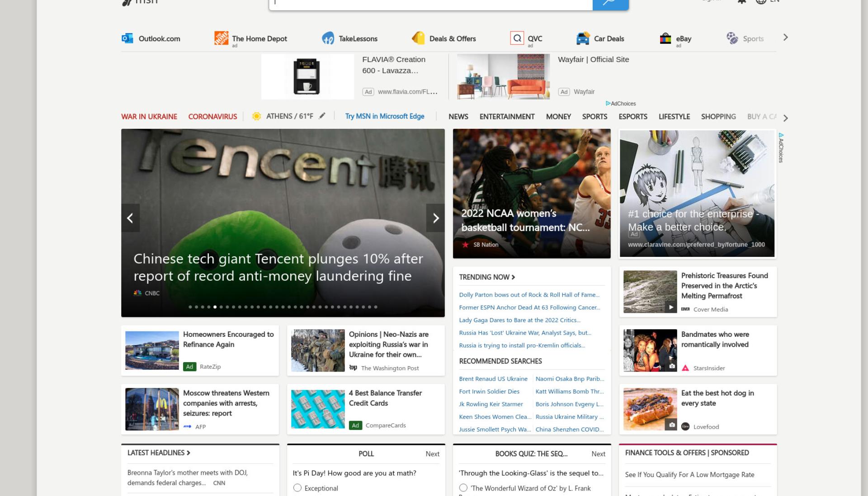Open the War in Ukraine tab
Image resolution: width=868 pixels, height=496 pixels.
[149, 117]
